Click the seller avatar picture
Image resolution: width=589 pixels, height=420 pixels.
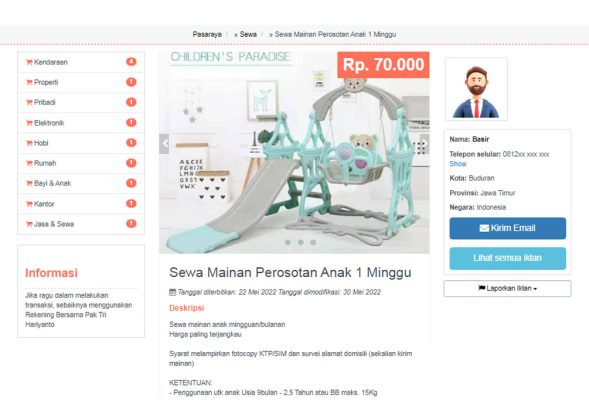(x=476, y=89)
